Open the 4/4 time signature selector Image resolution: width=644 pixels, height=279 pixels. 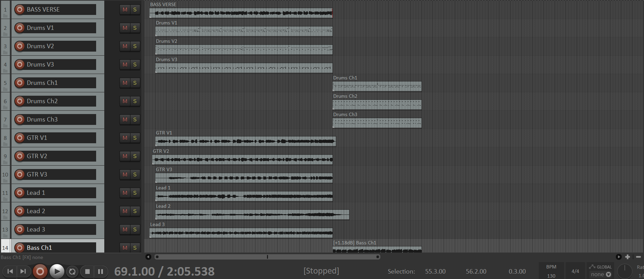click(x=575, y=271)
